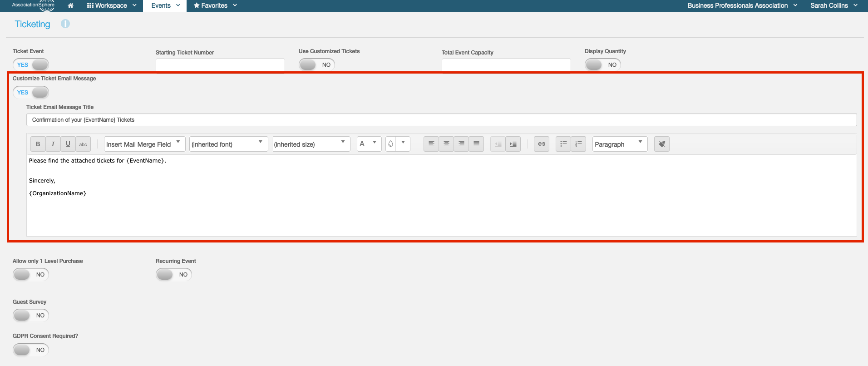Align text left in the editor

point(431,144)
